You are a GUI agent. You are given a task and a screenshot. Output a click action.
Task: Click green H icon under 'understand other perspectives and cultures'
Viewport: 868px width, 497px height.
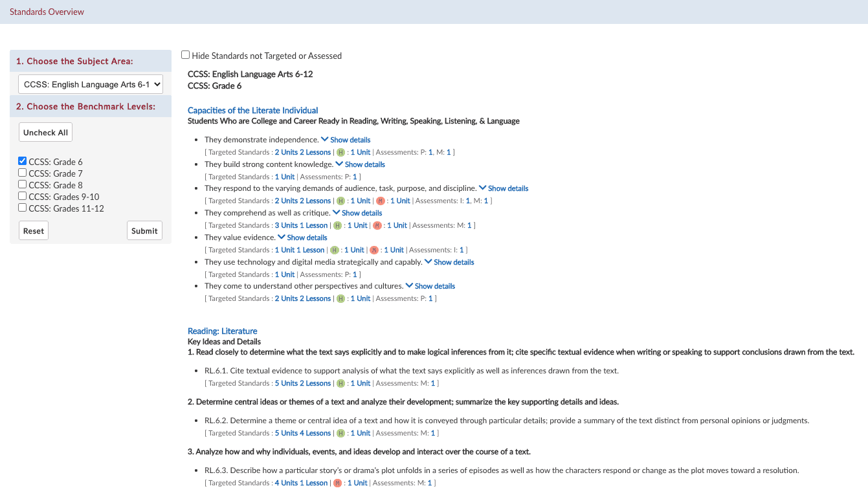point(340,299)
